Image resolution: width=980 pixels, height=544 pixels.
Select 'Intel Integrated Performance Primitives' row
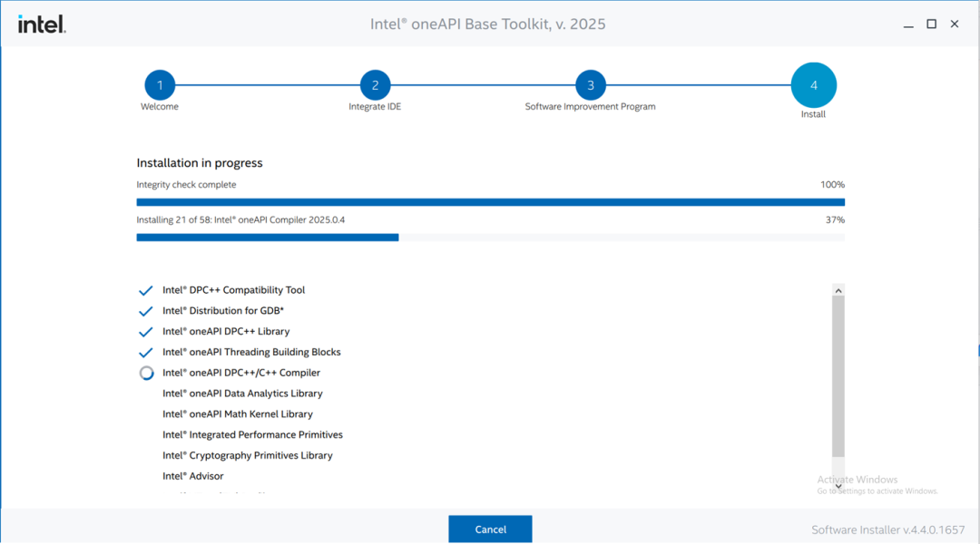pyautogui.click(x=252, y=434)
